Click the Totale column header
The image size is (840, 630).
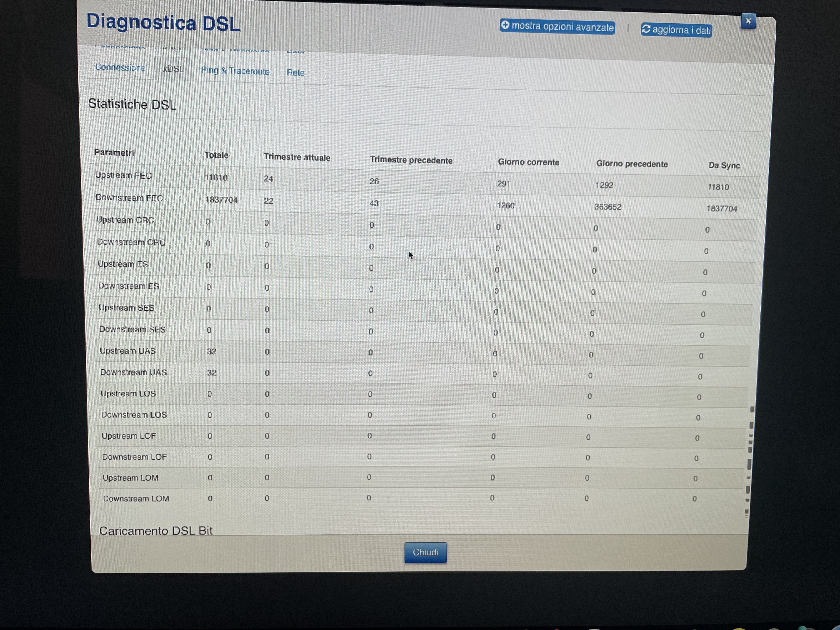[x=216, y=155]
